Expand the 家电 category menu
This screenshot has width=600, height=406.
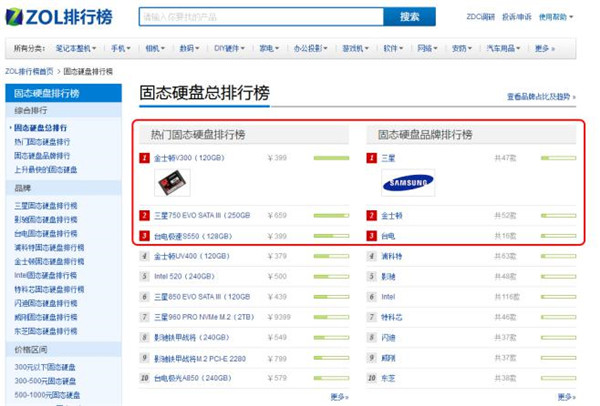pos(269,48)
